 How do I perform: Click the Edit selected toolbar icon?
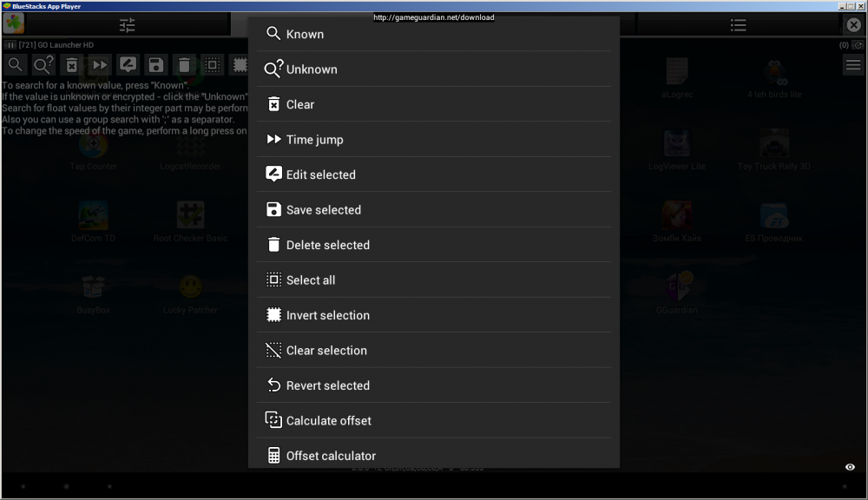128,65
